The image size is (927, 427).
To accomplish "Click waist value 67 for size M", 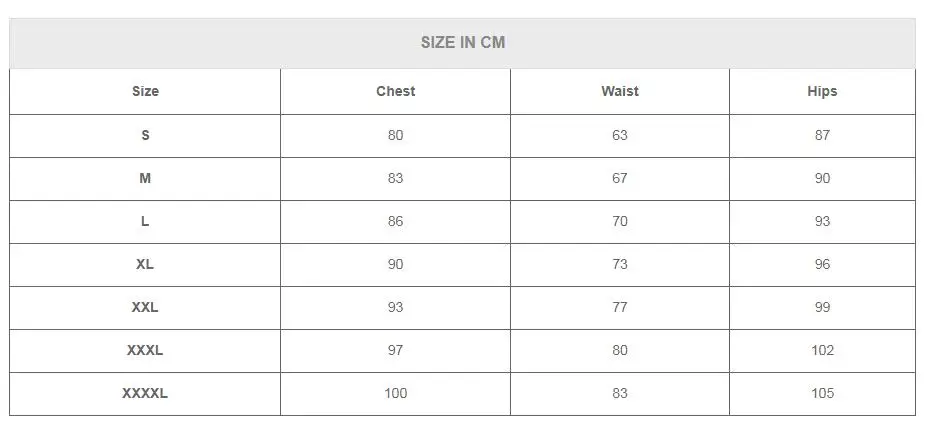I will pyautogui.click(x=620, y=178).
